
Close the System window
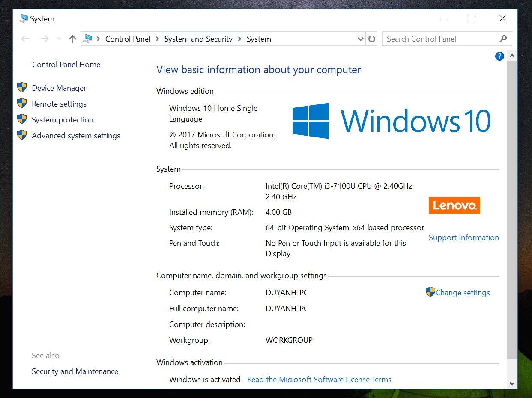tap(502, 18)
